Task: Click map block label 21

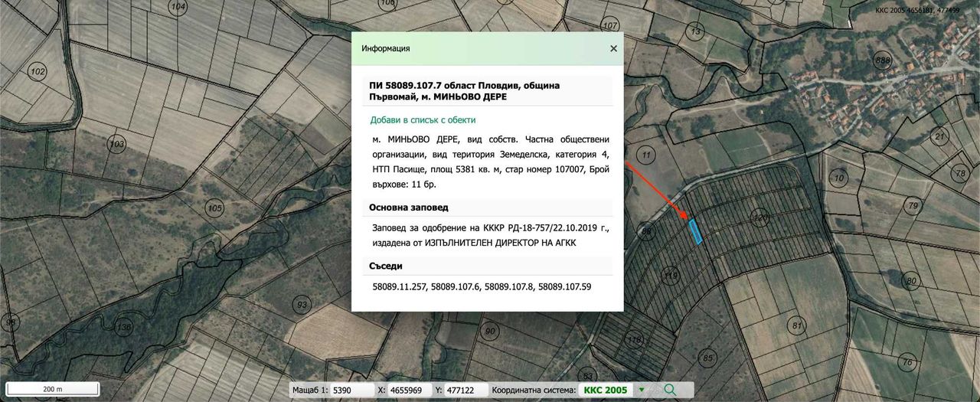Action: pyautogui.click(x=940, y=136)
